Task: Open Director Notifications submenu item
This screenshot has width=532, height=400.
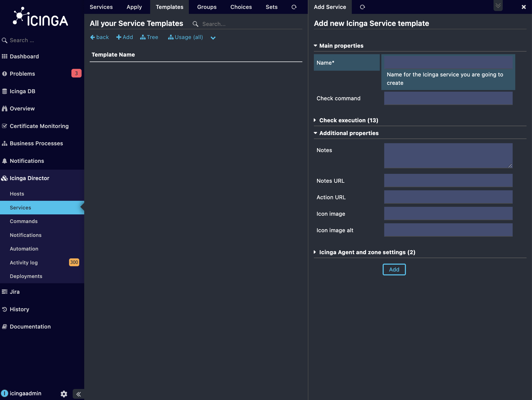Action: (x=26, y=235)
